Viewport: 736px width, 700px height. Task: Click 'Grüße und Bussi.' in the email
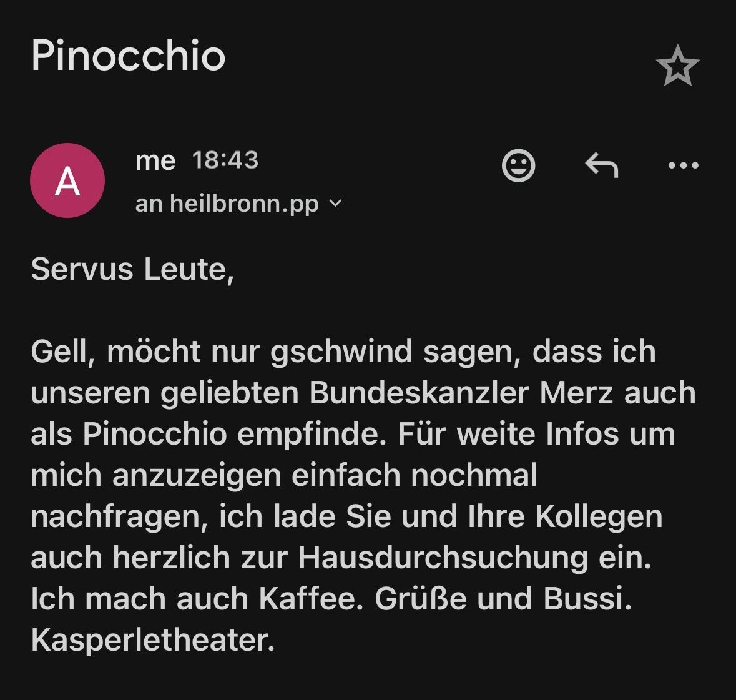(x=503, y=599)
